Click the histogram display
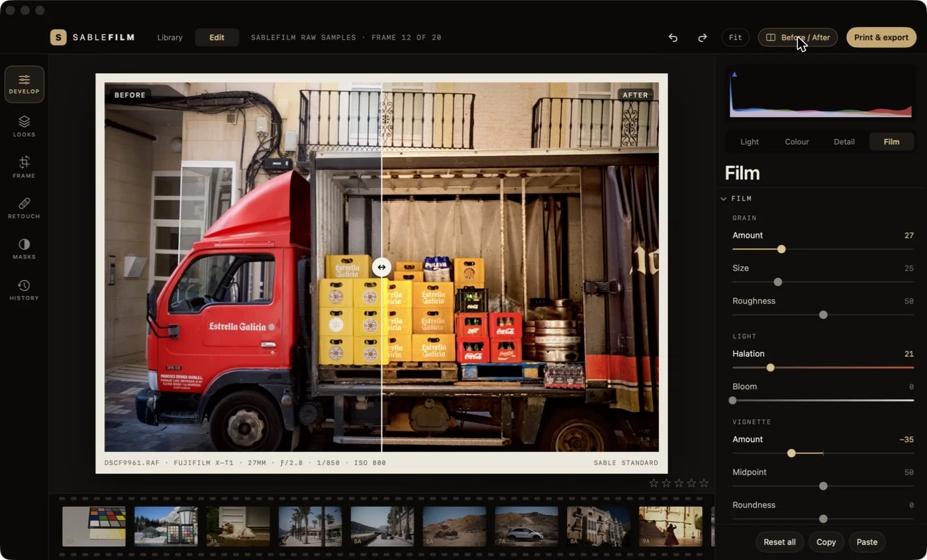This screenshot has width=927, height=560. 821,93
